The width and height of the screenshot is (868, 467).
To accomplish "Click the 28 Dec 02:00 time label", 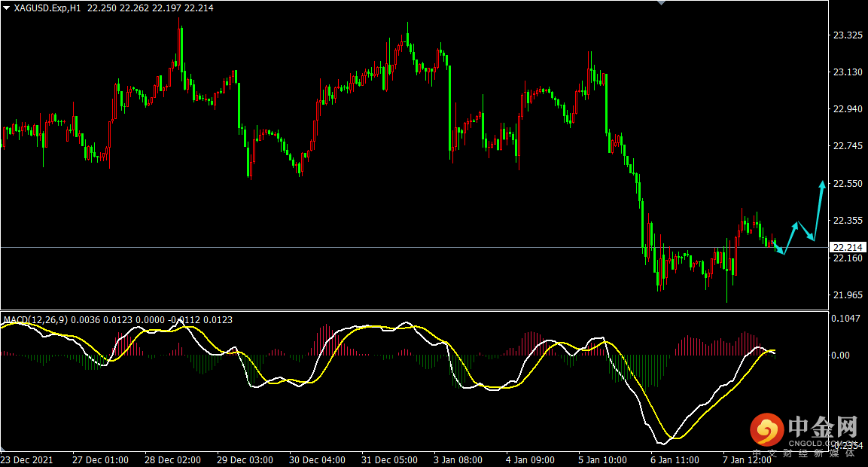I will point(172,459).
